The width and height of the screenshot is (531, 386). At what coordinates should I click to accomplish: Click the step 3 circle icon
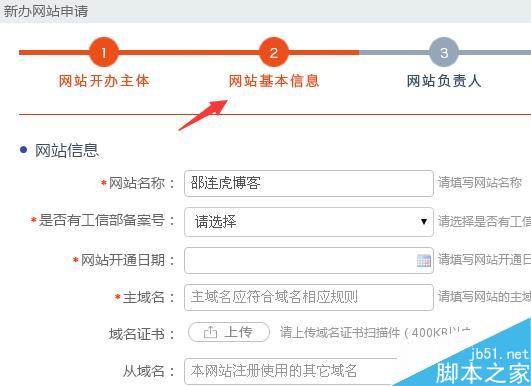tap(444, 52)
